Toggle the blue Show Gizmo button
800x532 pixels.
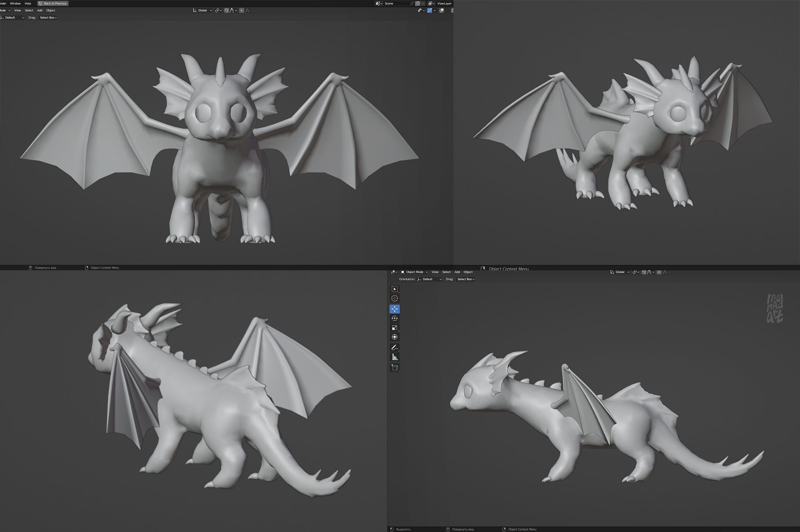(x=429, y=10)
